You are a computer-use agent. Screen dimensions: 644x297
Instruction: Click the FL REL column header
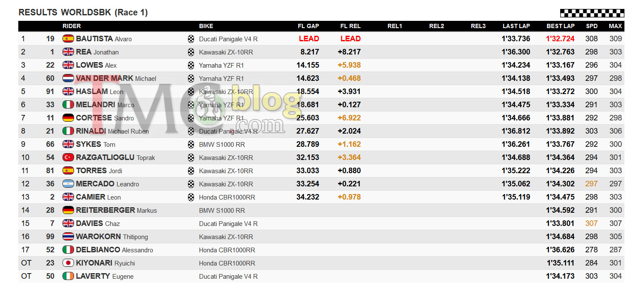[350, 26]
